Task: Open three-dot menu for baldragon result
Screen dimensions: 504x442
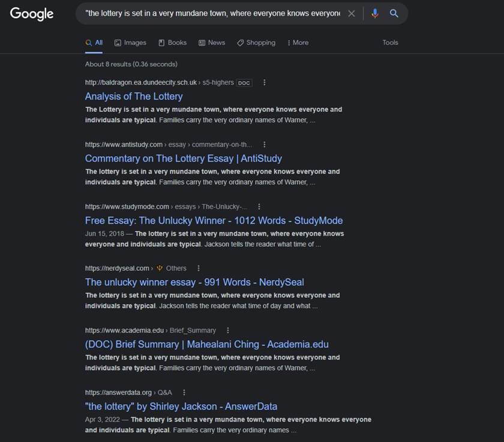Action: point(265,83)
